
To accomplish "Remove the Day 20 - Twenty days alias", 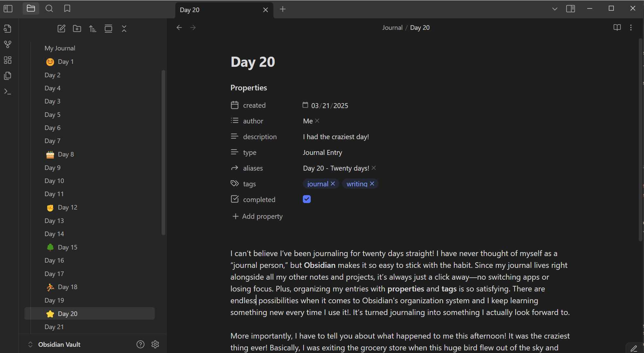I will tap(374, 168).
